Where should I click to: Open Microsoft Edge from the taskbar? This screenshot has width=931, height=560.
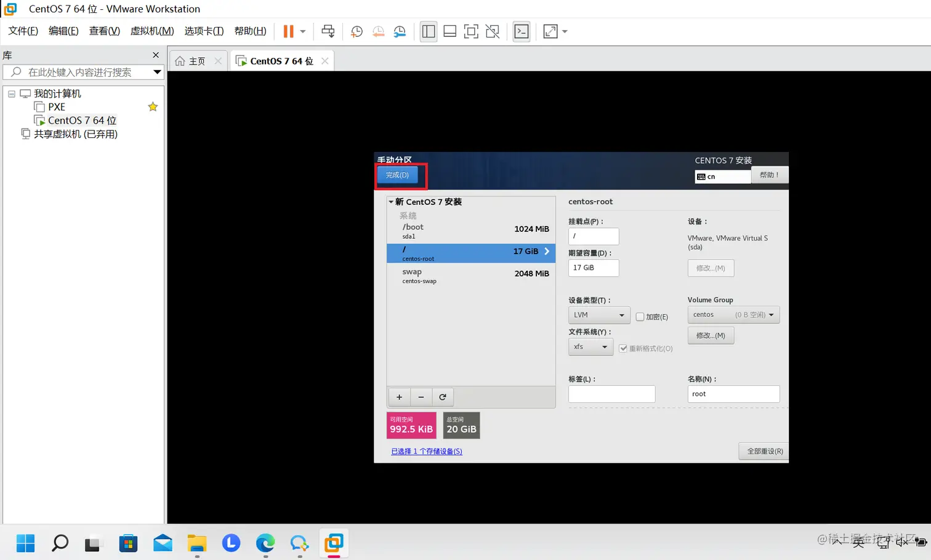[265, 543]
